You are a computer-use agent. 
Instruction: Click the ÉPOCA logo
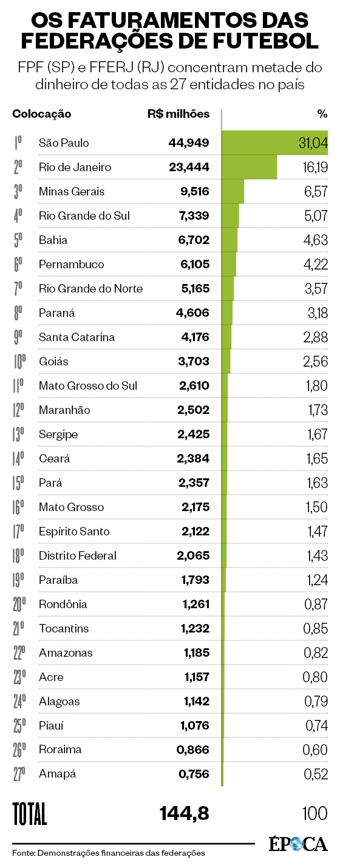point(297,844)
